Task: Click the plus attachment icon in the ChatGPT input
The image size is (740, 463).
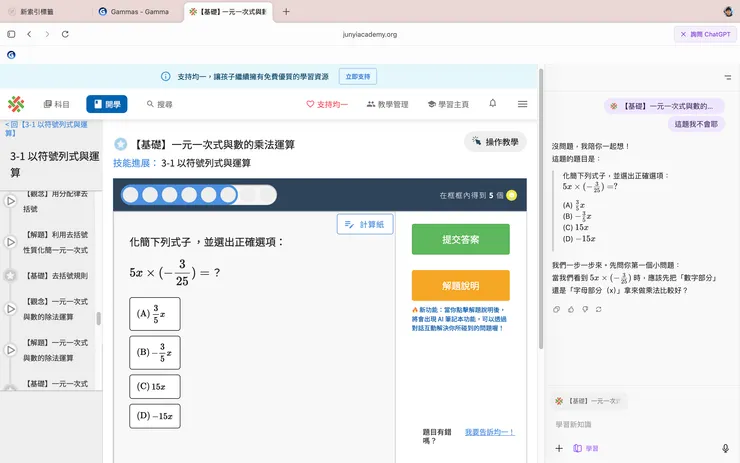Action: click(559, 448)
